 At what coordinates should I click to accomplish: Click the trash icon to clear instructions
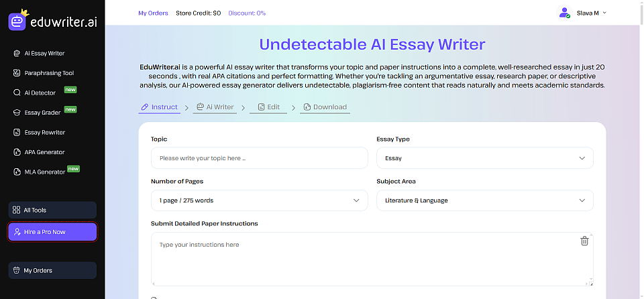(x=584, y=241)
